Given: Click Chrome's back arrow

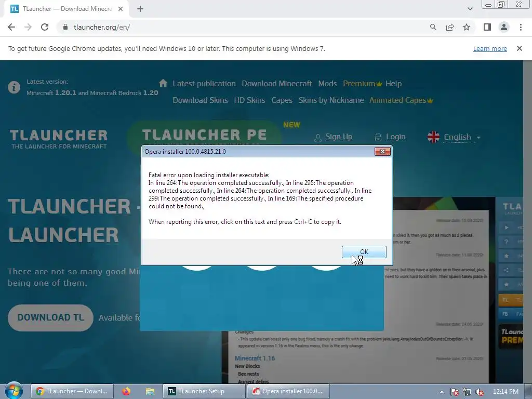Looking at the screenshot, I should pyautogui.click(x=11, y=27).
